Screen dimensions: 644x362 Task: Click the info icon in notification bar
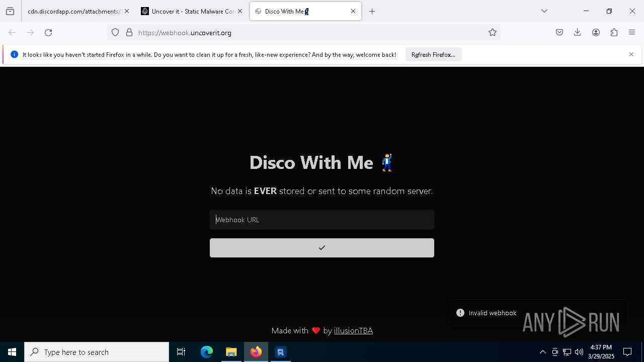pyautogui.click(x=14, y=54)
